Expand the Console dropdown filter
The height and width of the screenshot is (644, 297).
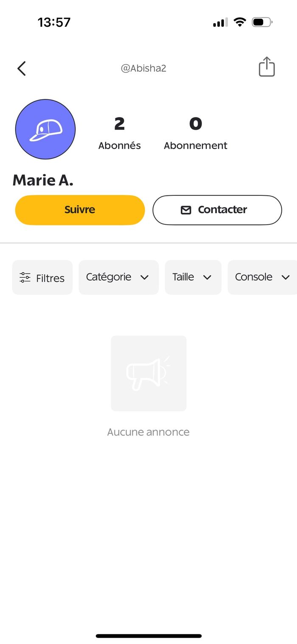[x=262, y=277]
